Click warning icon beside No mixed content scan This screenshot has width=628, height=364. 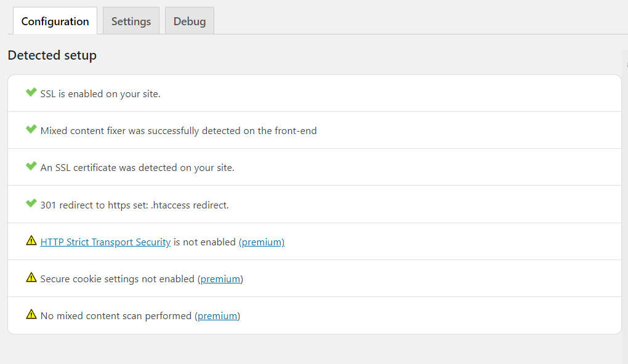coord(31,315)
